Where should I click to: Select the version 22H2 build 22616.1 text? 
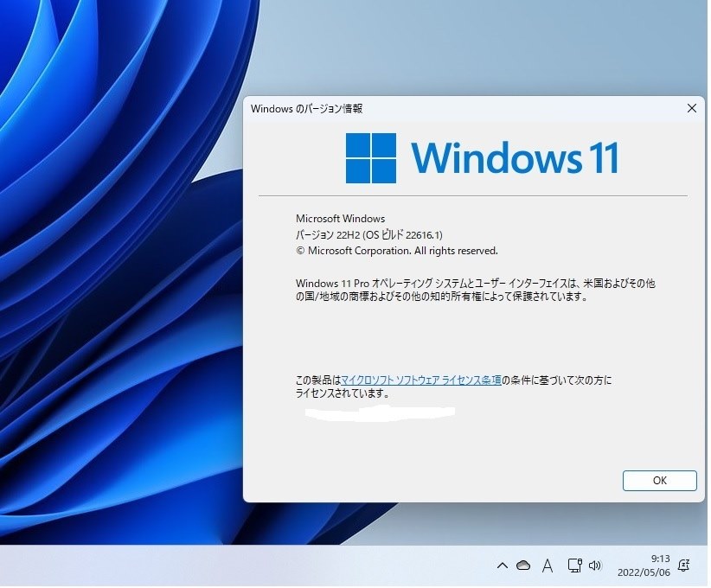[369, 235]
